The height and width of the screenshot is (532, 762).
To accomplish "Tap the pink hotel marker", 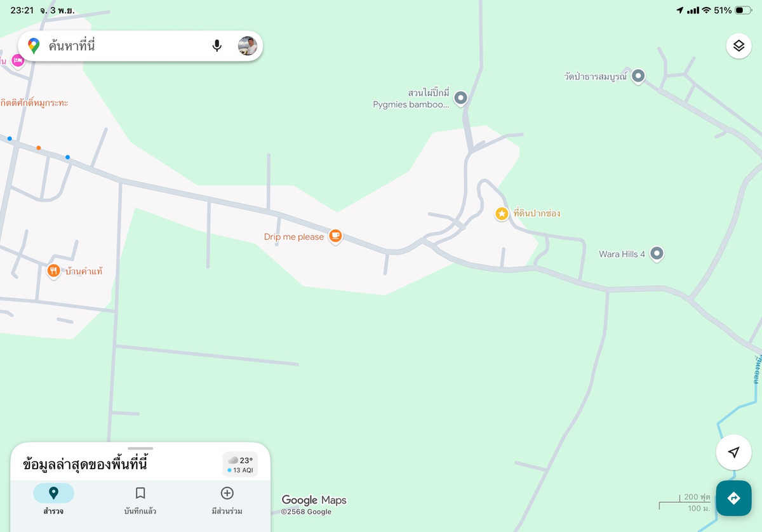I will pos(18,60).
